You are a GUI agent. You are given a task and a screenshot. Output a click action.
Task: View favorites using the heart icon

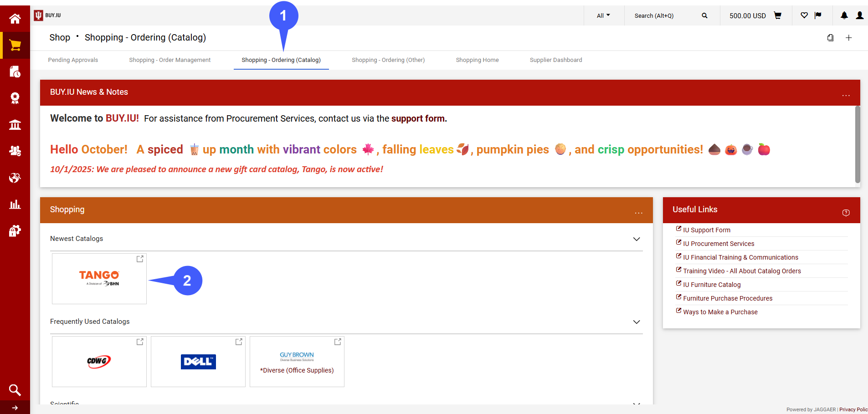pyautogui.click(x=803, y=15)
